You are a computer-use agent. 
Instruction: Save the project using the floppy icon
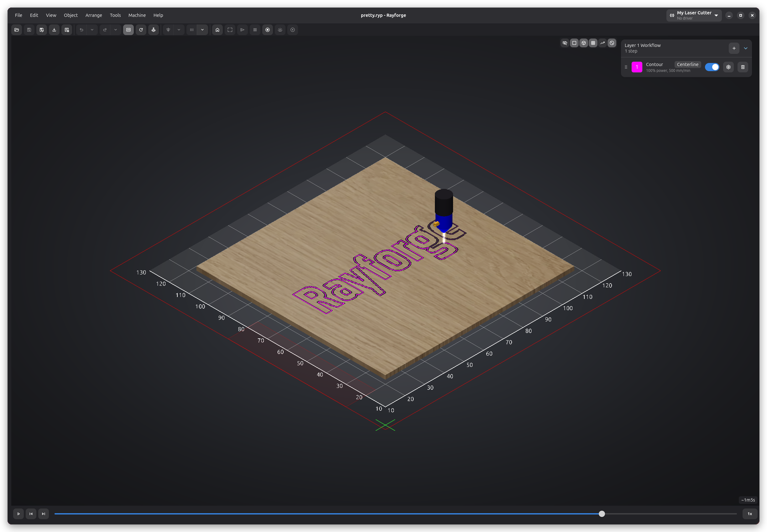pos(29,30)
